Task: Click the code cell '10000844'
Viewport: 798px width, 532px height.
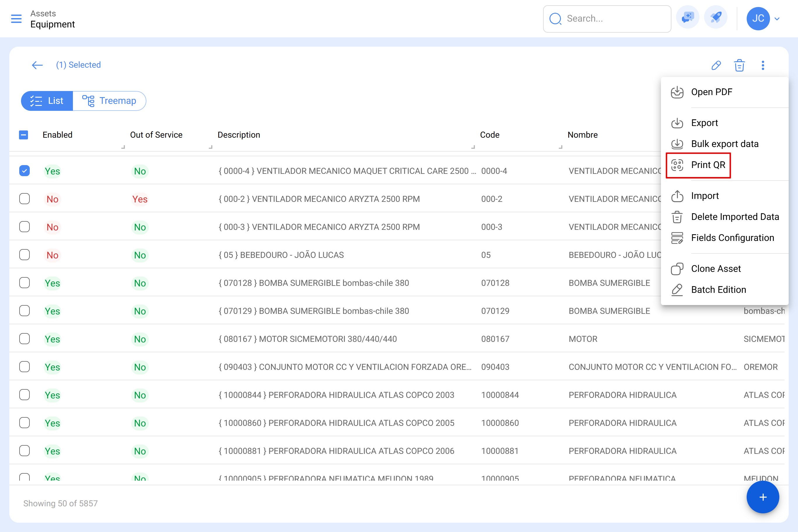Action: pos(500,395)
